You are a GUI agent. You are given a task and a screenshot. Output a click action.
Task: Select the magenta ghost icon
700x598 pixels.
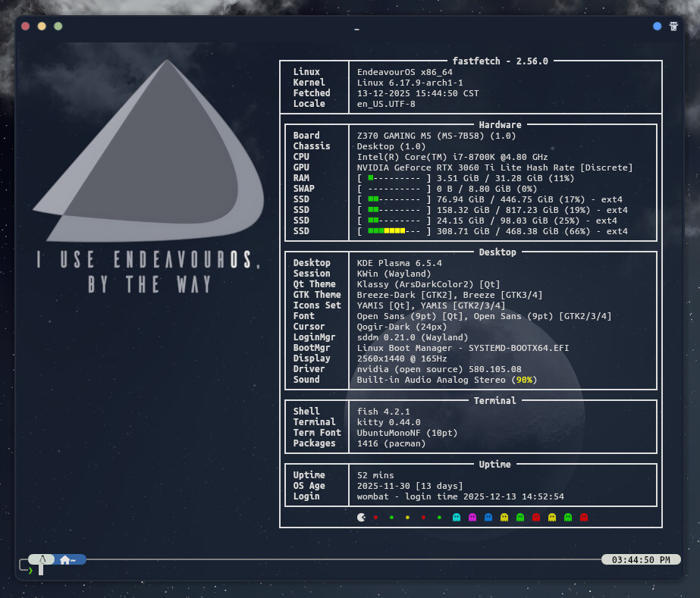pos(472,518)
